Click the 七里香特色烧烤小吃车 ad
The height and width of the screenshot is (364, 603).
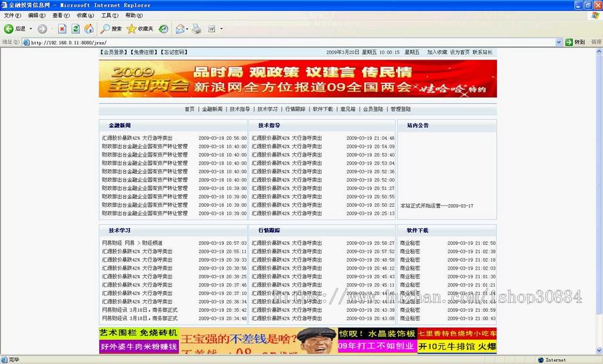tap(457, 334)
